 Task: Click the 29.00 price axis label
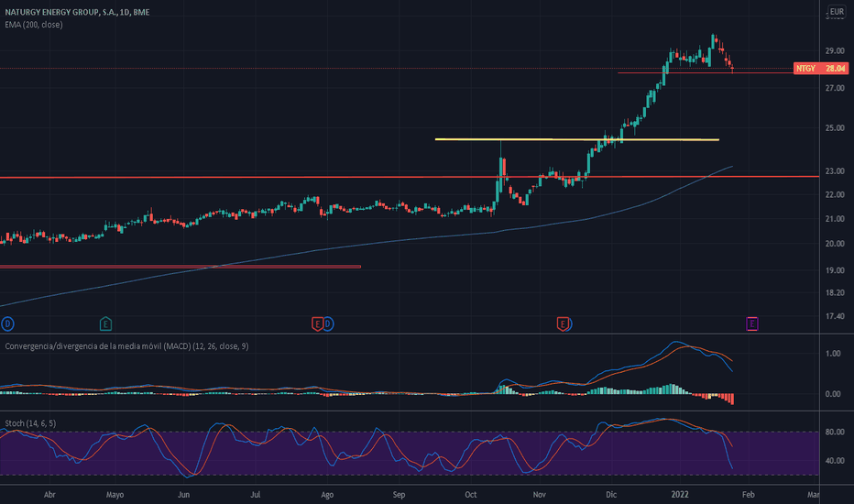coord(835,50)
